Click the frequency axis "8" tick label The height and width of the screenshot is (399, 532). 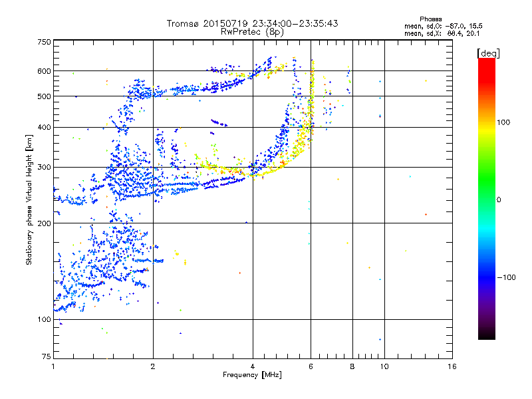click(x=352, y=366)
